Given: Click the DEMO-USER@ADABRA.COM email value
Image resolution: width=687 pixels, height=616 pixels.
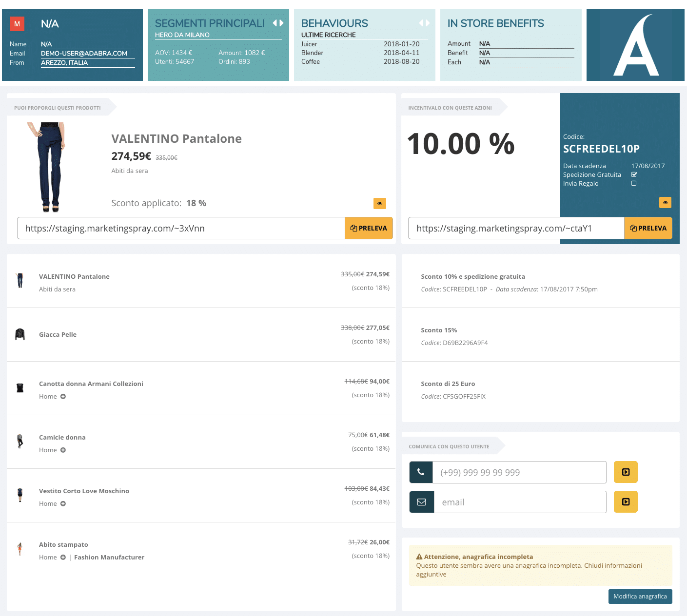Looking at the screenshot, I should pyautogui.click(x=84, y=54).
